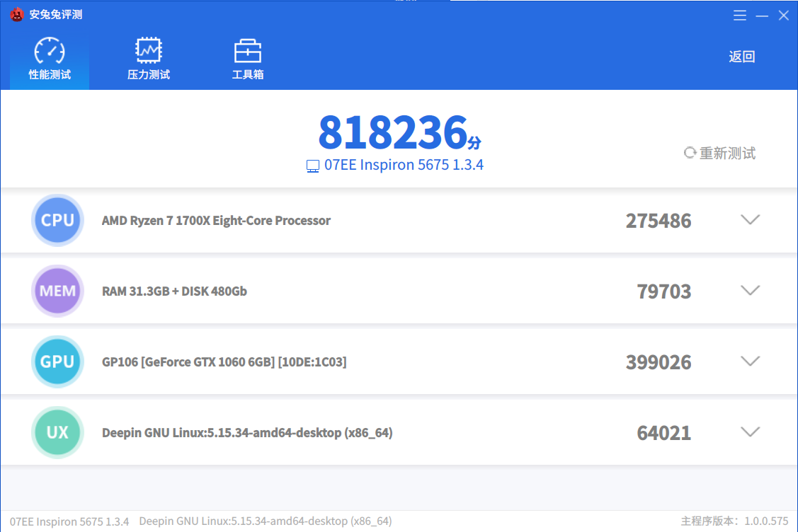Click the 重新测试 retest text
The image size is (798, 532).
point(726,152)
